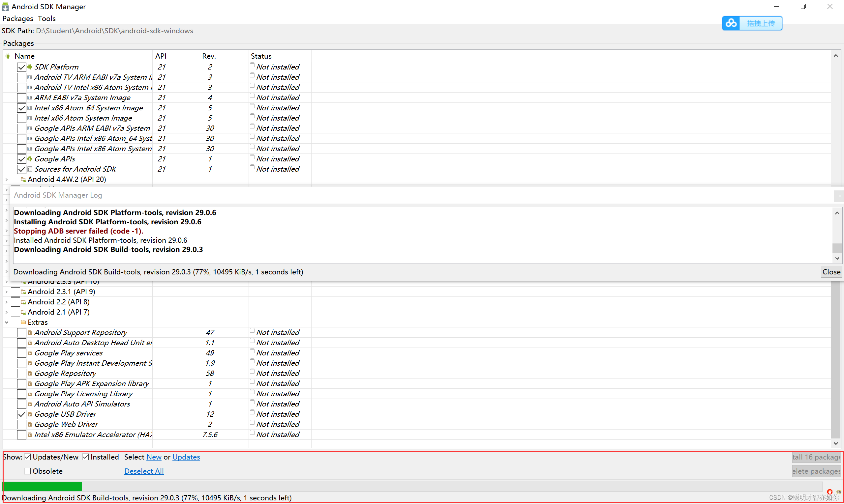The width and height of the screenshot is (844, 504).
Task: Uncheck the SDK Platform package checkbox
Action: pyautogui.click(x=22, y=67)
